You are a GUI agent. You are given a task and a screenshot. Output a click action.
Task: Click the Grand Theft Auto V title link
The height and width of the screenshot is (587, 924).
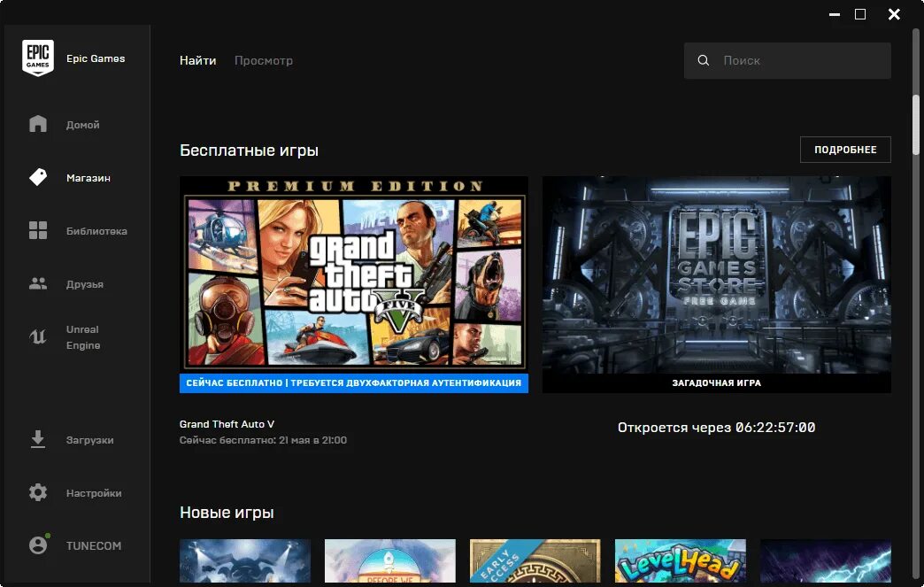227,424
